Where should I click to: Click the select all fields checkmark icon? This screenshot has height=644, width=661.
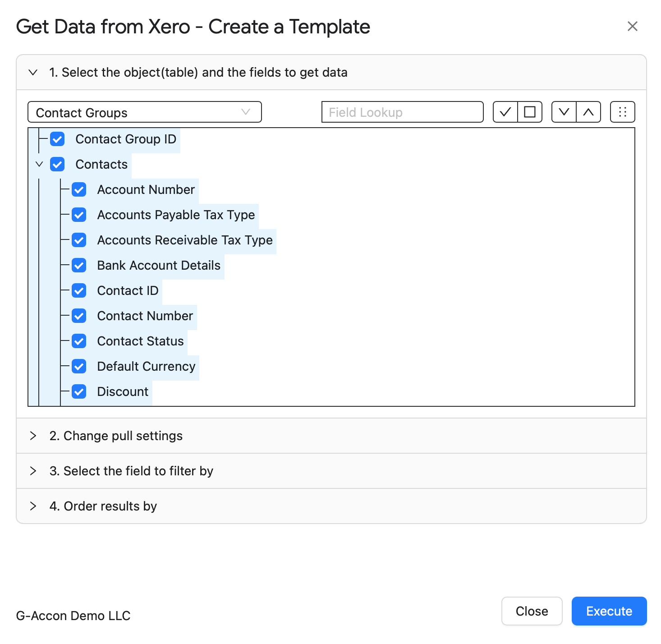tap(505, 112)
